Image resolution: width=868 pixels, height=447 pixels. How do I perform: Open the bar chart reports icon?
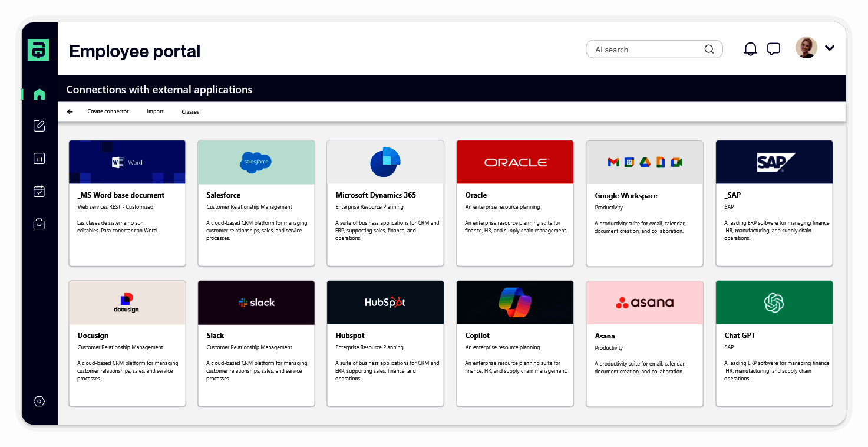(x=39, y=158)
